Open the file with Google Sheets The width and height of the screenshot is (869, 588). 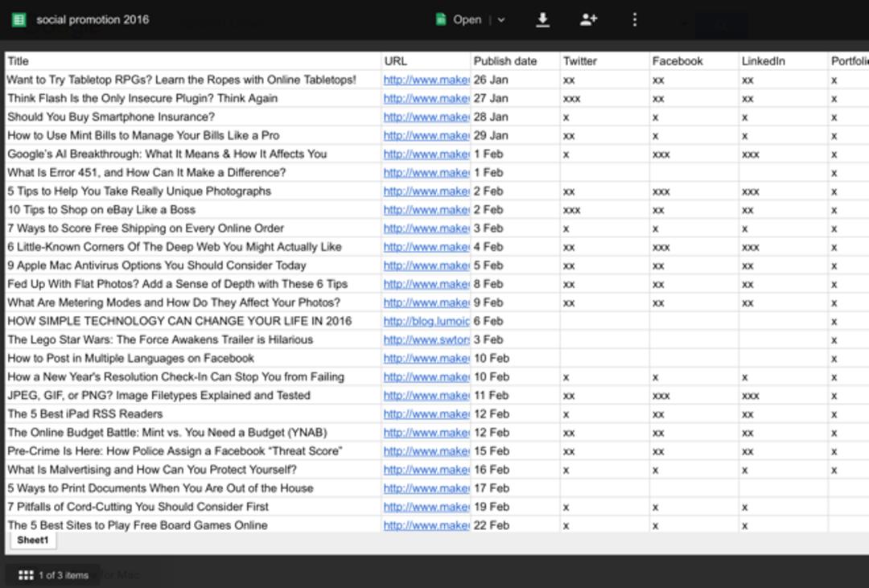[467, 20]
